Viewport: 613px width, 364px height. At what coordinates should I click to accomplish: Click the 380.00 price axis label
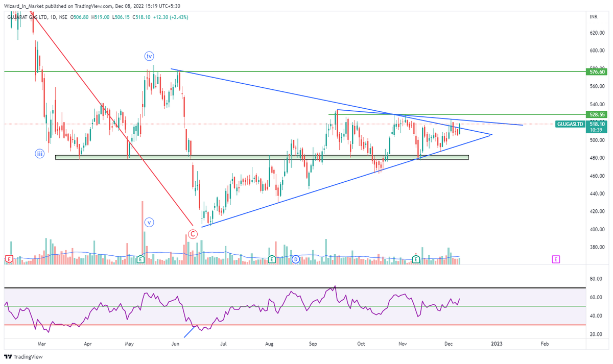click(598, 247)
